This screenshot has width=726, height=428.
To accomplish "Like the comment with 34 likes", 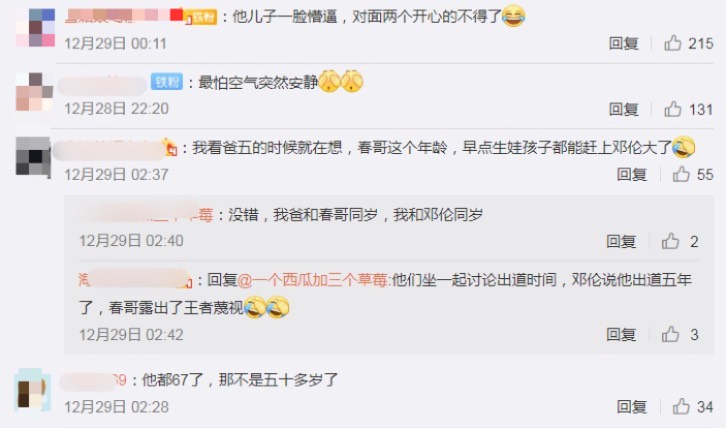I will tap(681, 407).
